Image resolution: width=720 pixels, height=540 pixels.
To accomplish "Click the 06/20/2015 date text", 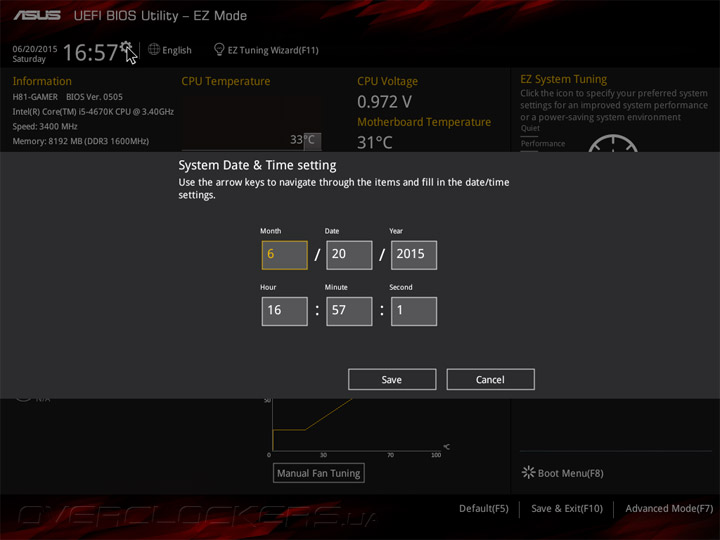I will [x=35, y=49].
